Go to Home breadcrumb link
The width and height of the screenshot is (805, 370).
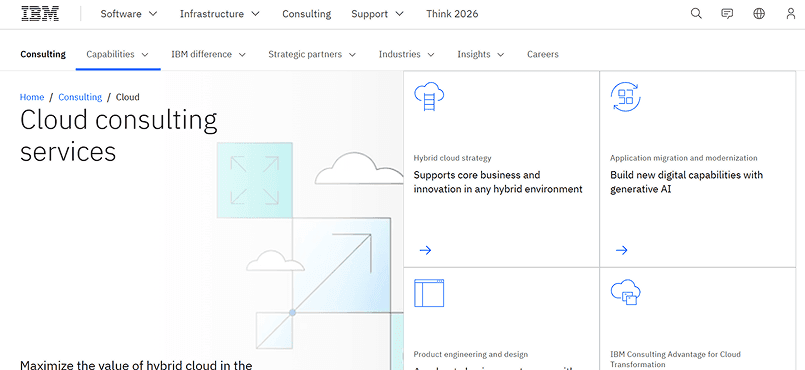(32, 97)
